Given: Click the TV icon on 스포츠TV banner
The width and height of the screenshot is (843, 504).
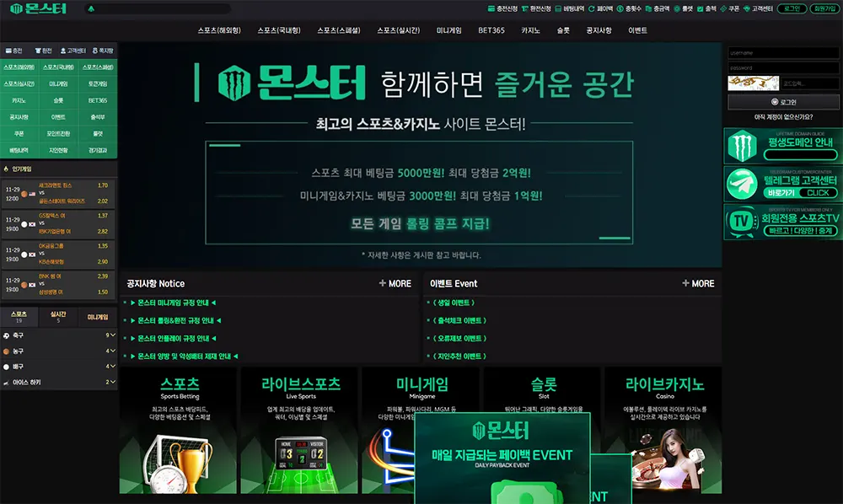Looking at the screenshot, I should click(742, 221).
